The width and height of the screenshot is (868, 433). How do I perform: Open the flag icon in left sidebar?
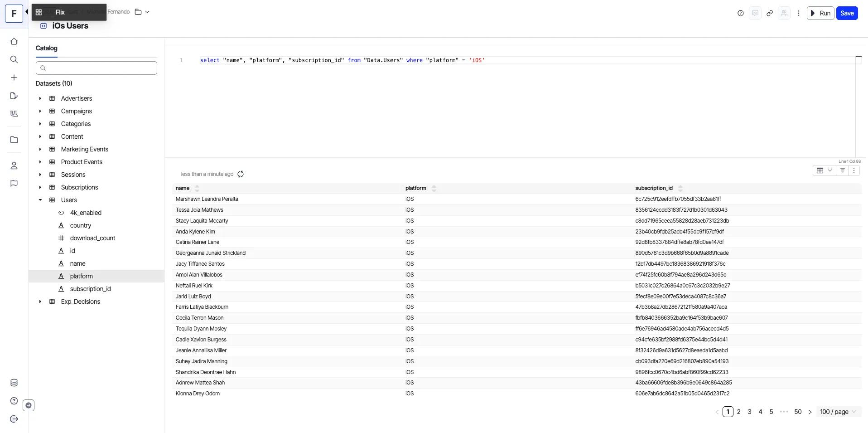[x=14, y=184]
